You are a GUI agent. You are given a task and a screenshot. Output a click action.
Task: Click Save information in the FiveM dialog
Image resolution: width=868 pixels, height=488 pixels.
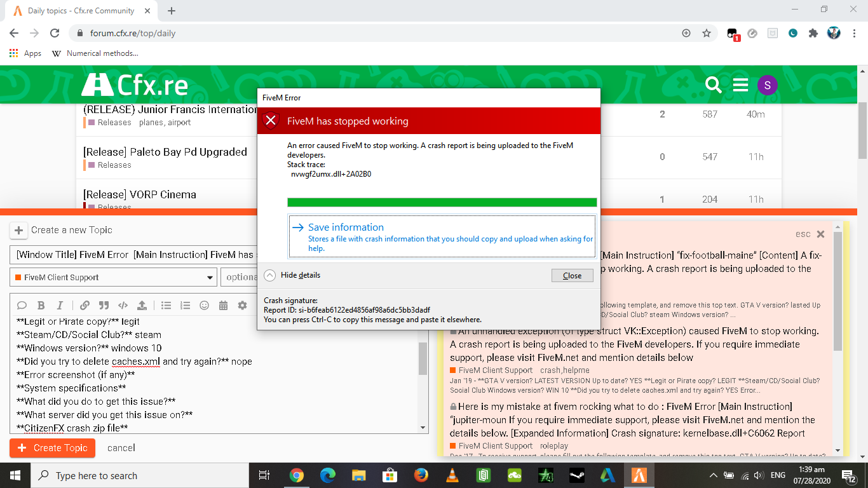[x=347, y=227]
